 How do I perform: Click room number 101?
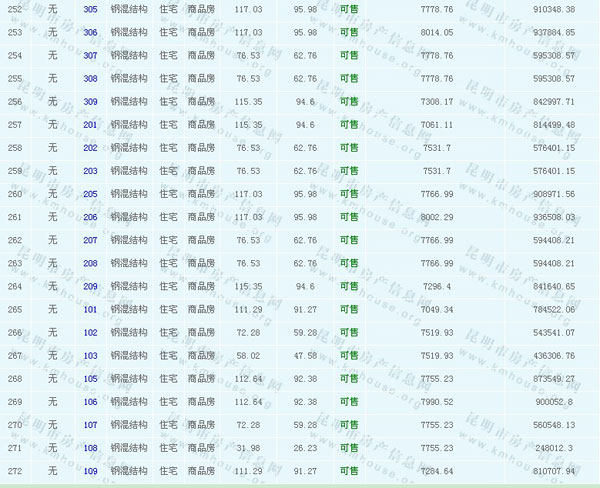[90, 309]
